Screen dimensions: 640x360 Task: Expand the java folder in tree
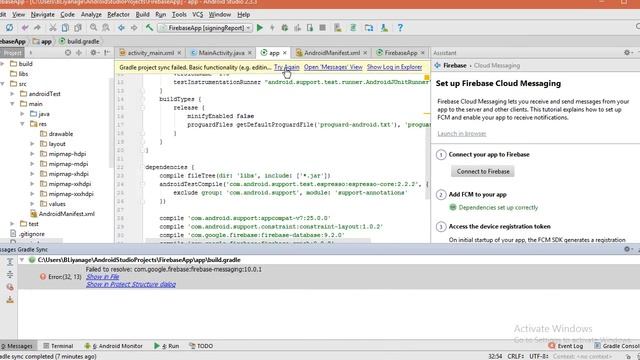click(22, 114)
